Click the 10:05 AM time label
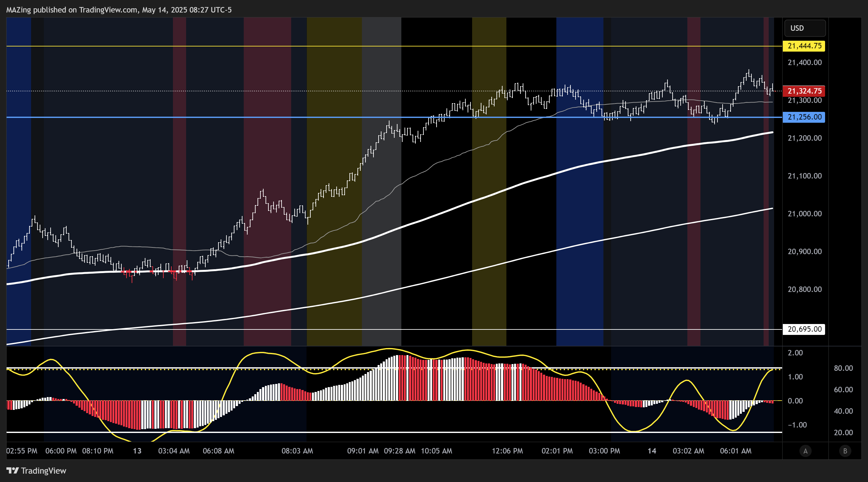This screenshot has height=482, width=868. (436, 451)
